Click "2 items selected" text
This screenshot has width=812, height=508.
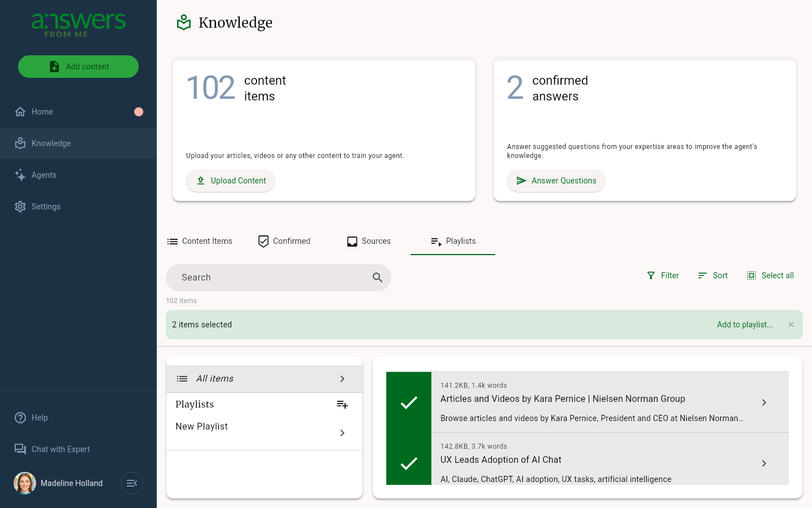point(202,325)
